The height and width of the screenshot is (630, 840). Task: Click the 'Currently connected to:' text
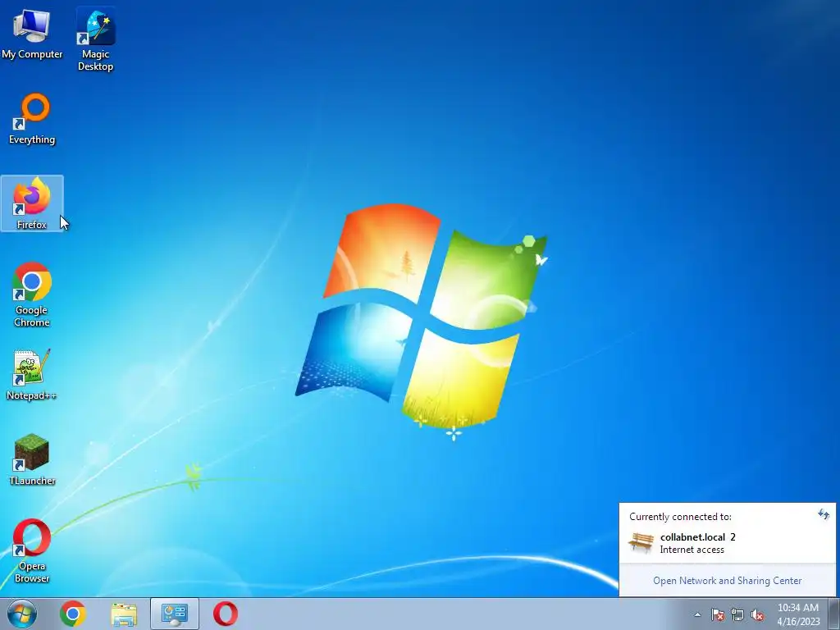click(x=680, y=517)
